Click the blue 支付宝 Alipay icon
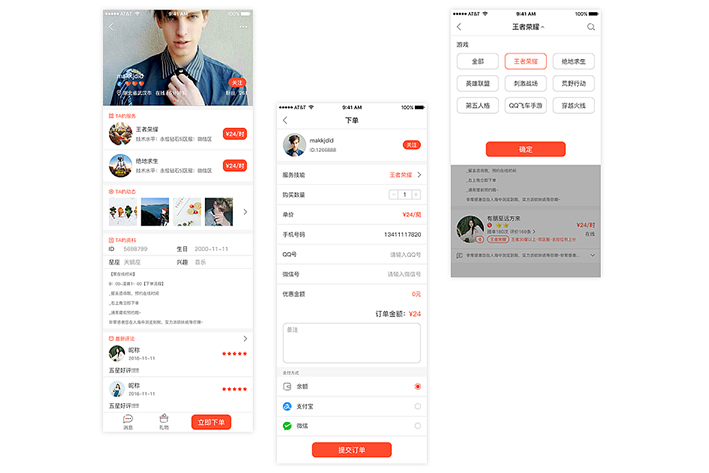 [287, 406]
